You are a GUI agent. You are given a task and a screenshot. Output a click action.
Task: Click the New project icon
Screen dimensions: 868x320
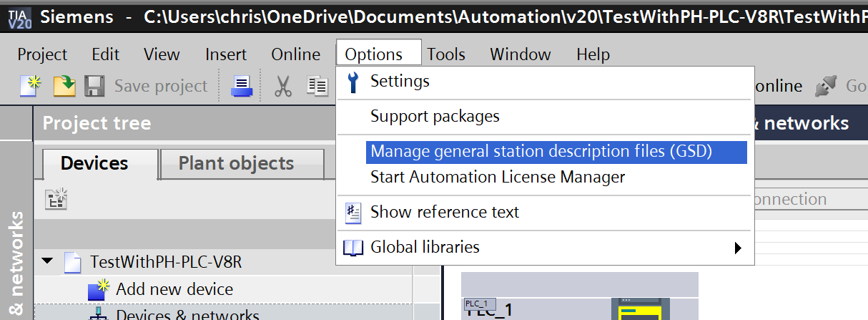31,86
